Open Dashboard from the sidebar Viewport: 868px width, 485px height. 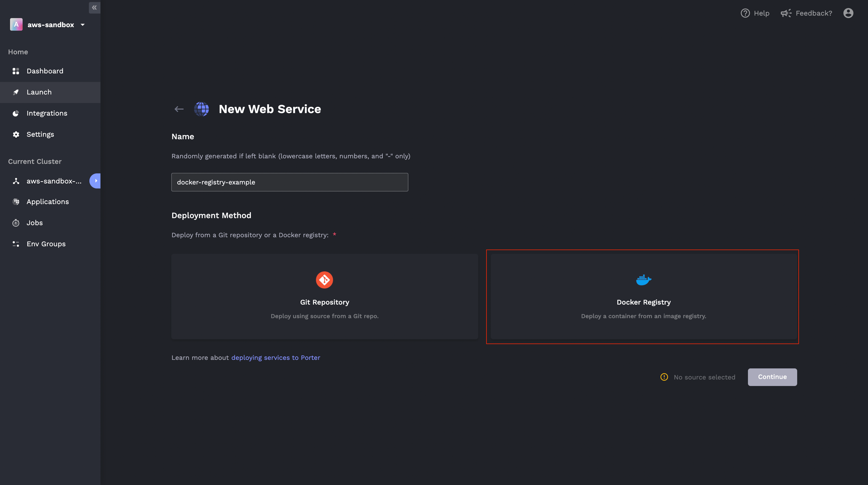click(x=50, y=71)
